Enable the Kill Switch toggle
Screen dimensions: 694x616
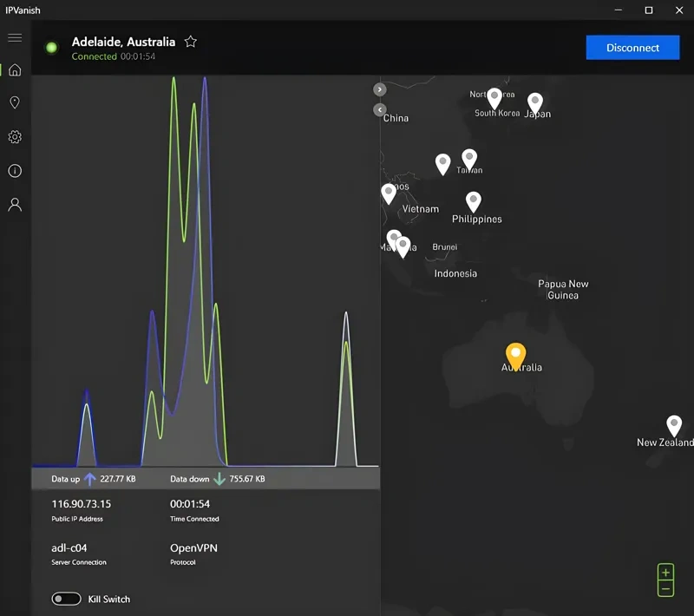(67, 599)
